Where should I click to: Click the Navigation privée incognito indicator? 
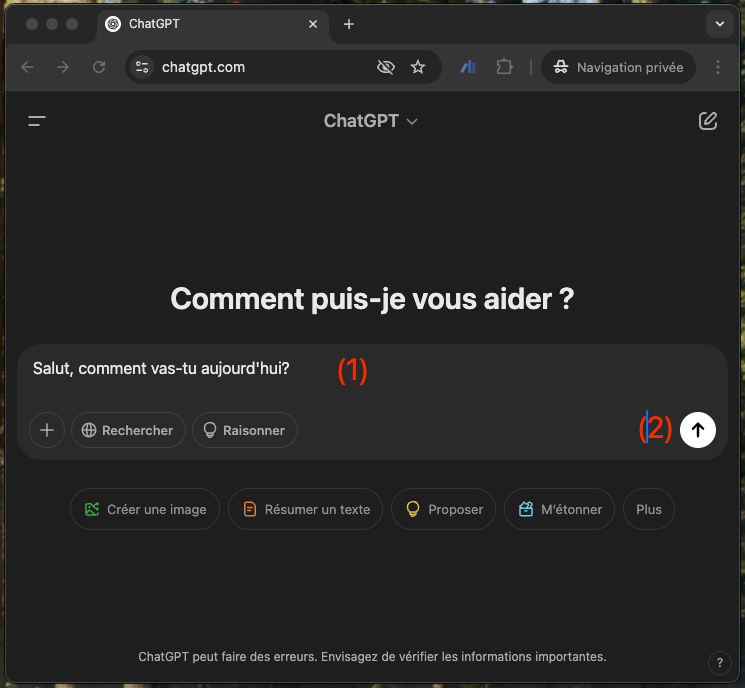click(618, 67)
